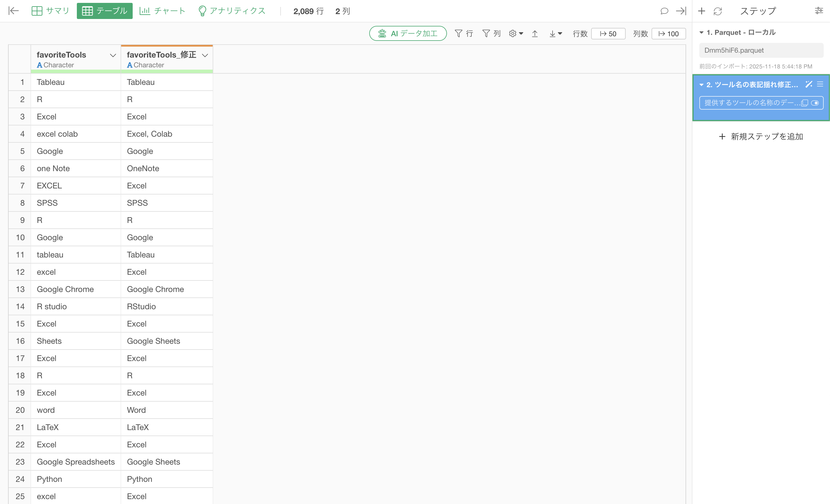Collapse step 1 Parquet disclosure triangle
830x504 pixels.
701,33
